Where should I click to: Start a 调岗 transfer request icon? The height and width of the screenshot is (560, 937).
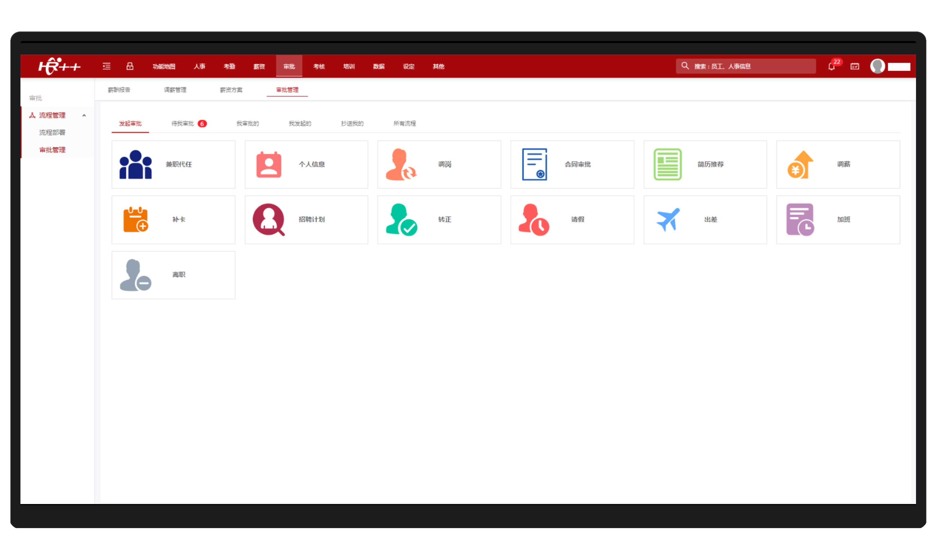click(401, 165)
